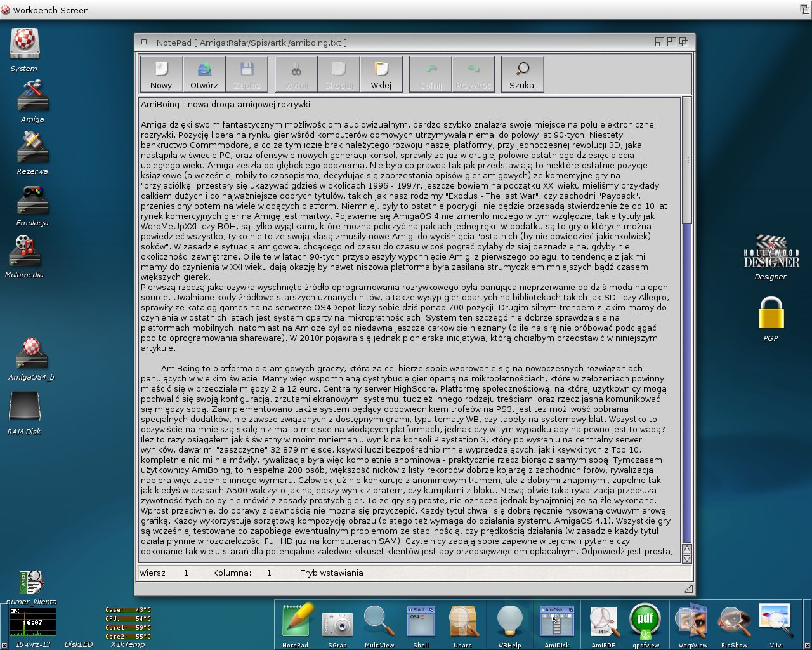
Task: Click the NotePad vertical scrollbar thumb
Action: click(687, 160)
